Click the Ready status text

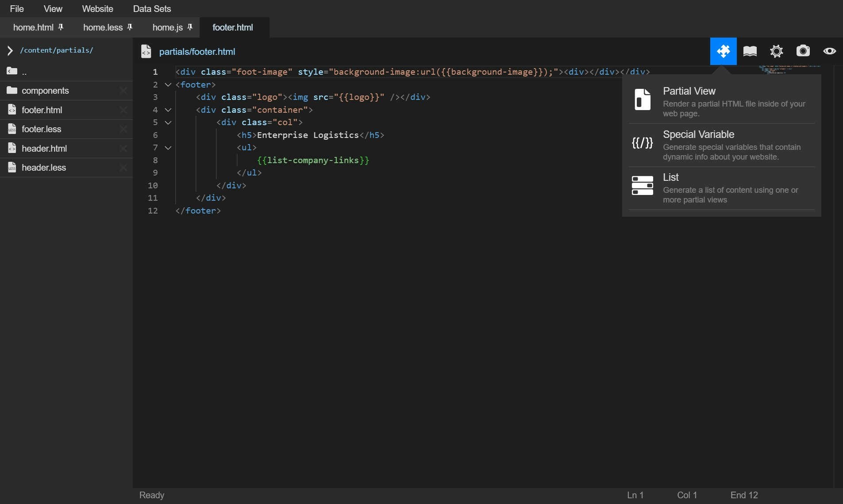(152, 495)
